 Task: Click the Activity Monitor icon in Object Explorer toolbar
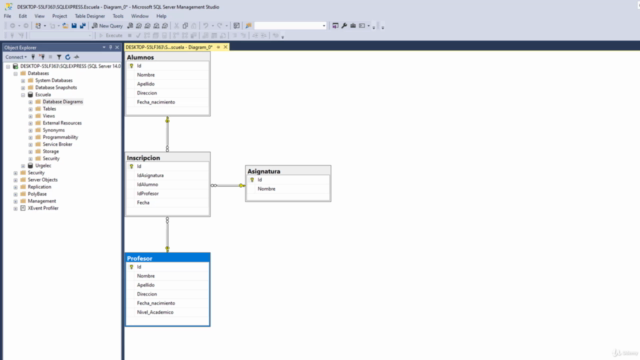coord(76,57)
